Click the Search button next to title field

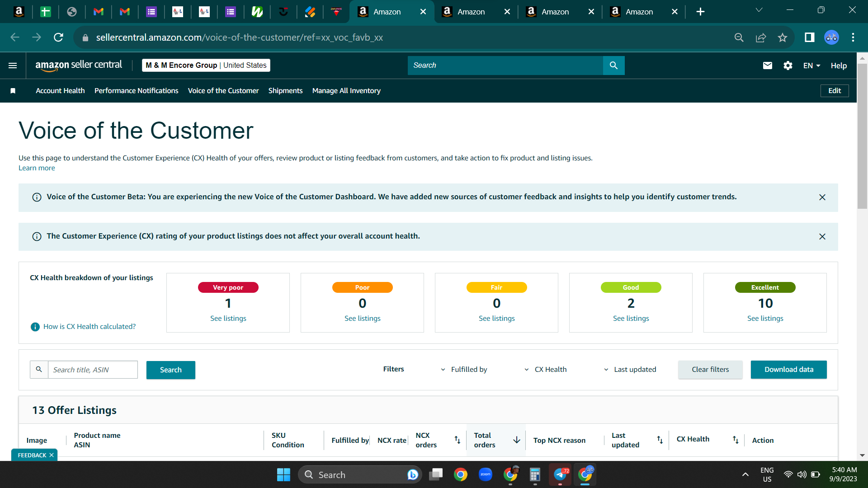(x=171, y=370)
